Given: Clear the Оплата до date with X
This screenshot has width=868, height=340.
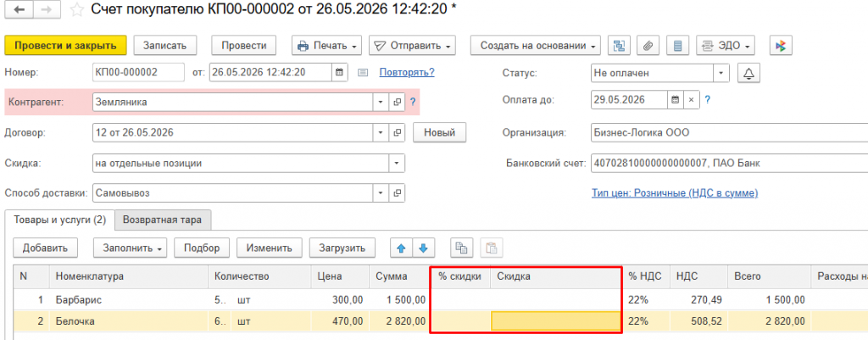Looking at the screenshot, I should point(691,100).
